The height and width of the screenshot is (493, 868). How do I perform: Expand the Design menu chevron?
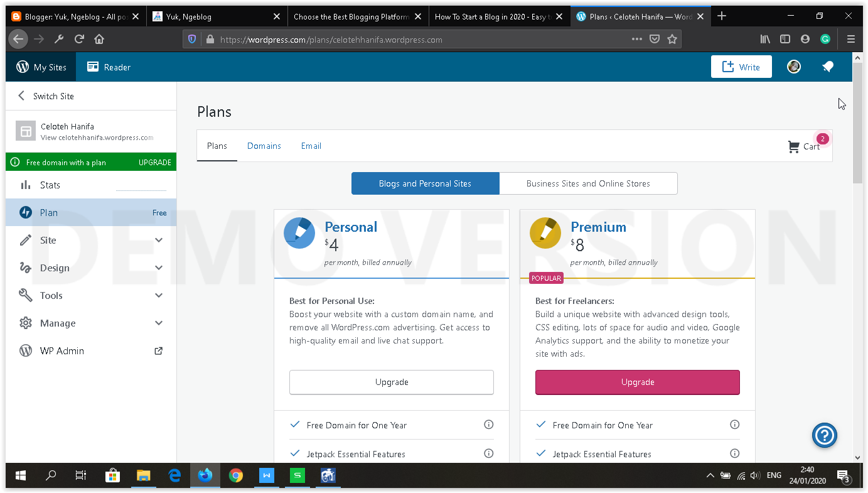click(159, 268)
